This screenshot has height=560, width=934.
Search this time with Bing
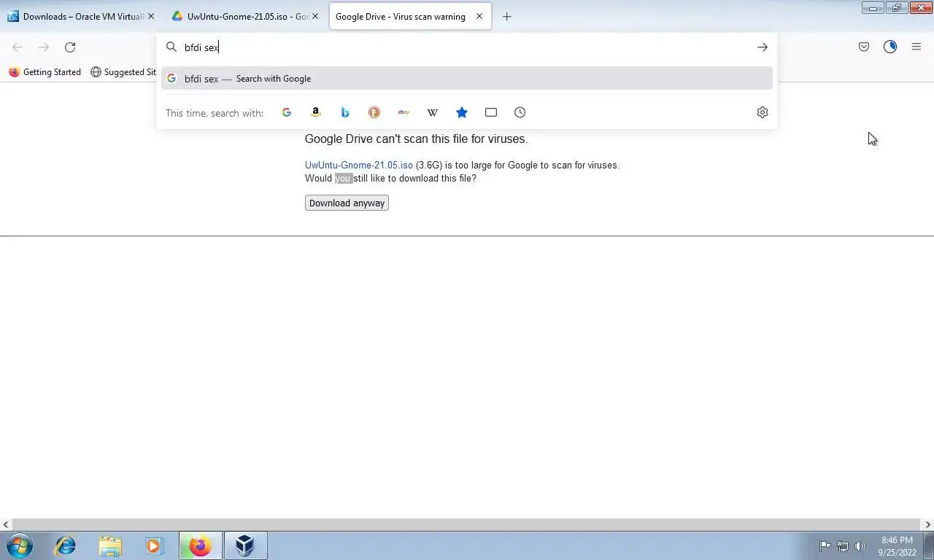point(345,112)
